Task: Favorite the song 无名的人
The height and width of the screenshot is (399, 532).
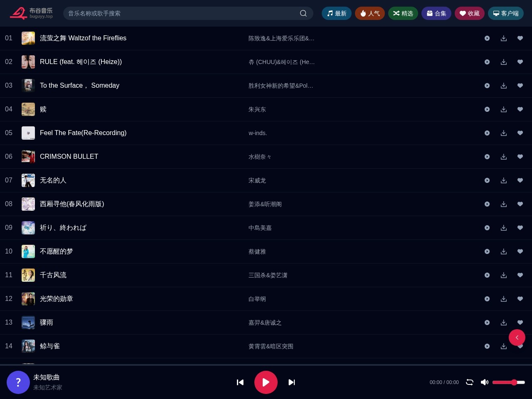Action: pyautogui.click(x=520, y=180)
